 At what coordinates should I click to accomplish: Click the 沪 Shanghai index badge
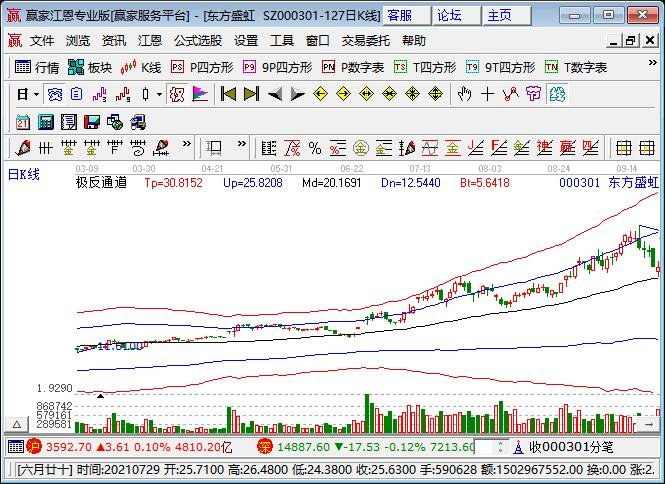pyautogui.click(x=34, y=447)
